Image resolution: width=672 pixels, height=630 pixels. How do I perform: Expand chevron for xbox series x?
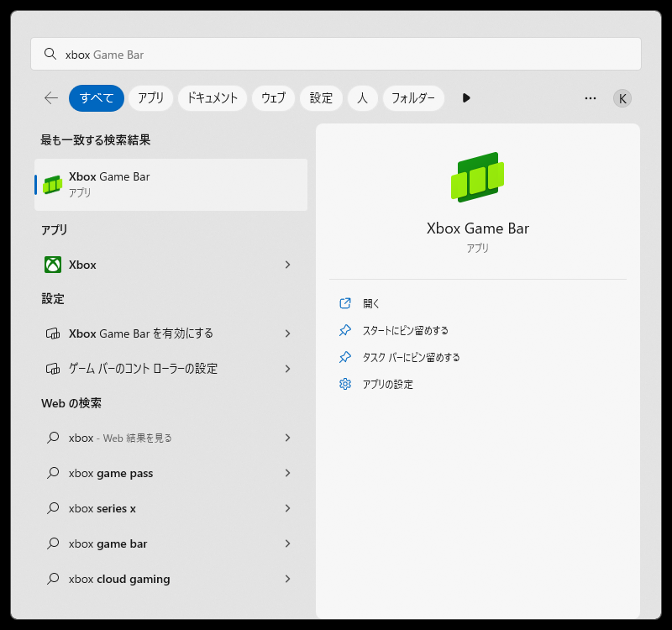pos(287,508)
